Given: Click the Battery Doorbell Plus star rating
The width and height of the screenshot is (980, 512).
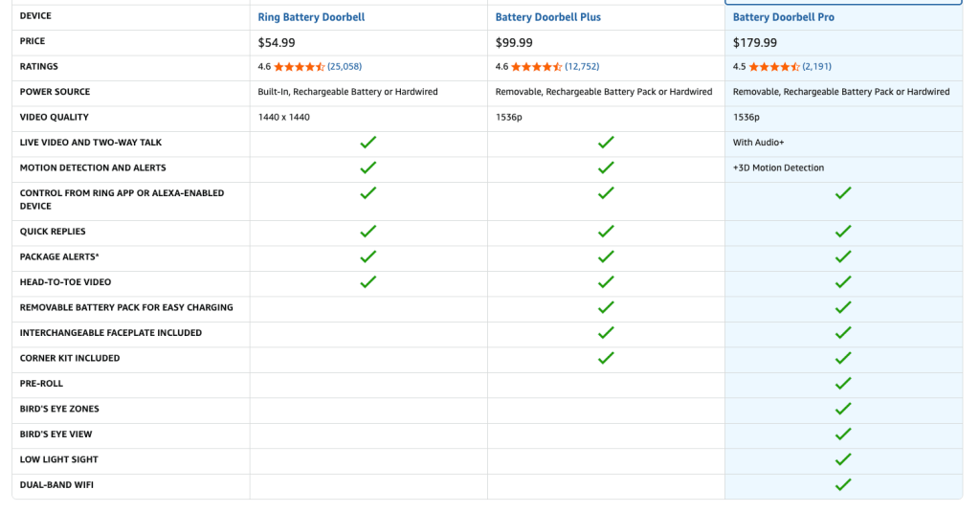Looking at the screenshot, I should (x=536, y=67).
